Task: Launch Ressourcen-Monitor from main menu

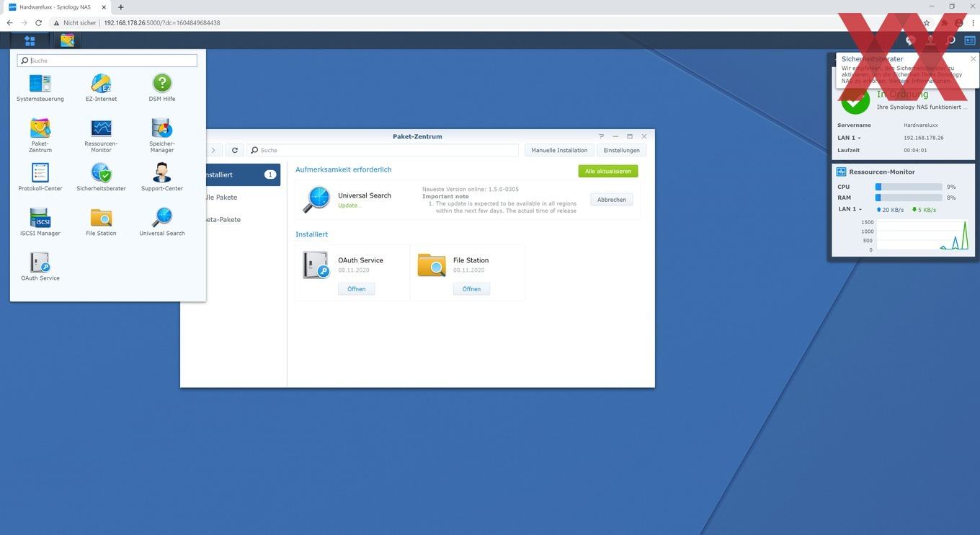Action: point(101,135)
